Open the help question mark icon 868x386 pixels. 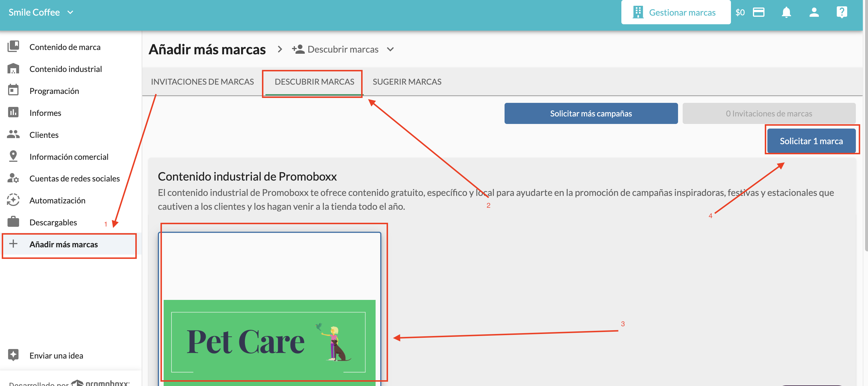point(842,12)
